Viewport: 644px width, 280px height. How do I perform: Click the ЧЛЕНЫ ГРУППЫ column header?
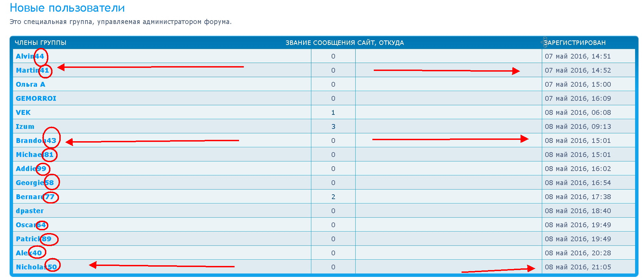click(40, 43)
